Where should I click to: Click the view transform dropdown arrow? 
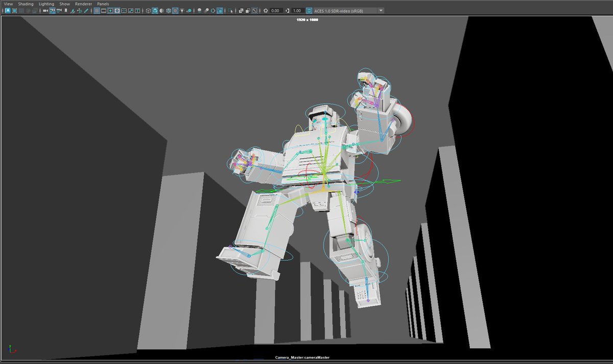[x=381, y=10]
